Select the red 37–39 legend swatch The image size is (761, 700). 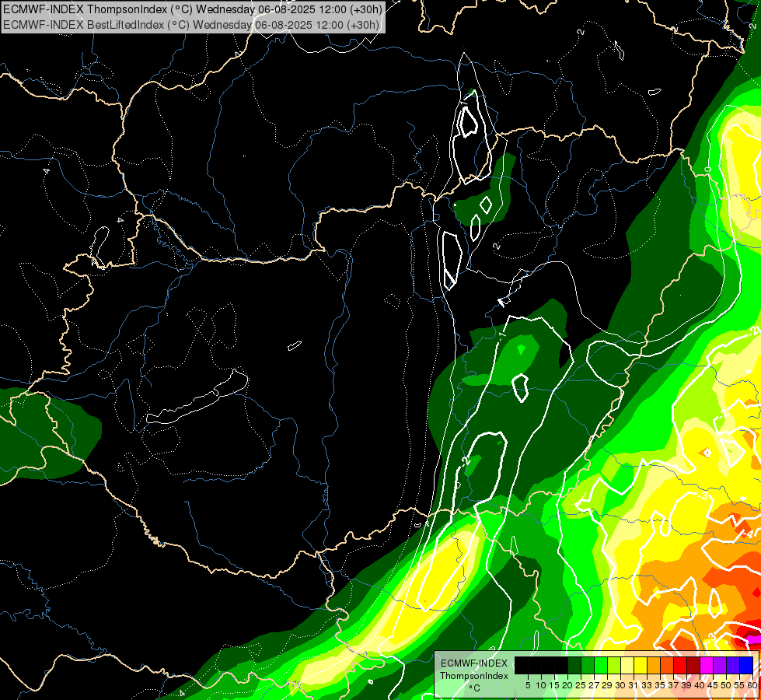point(680,666)
